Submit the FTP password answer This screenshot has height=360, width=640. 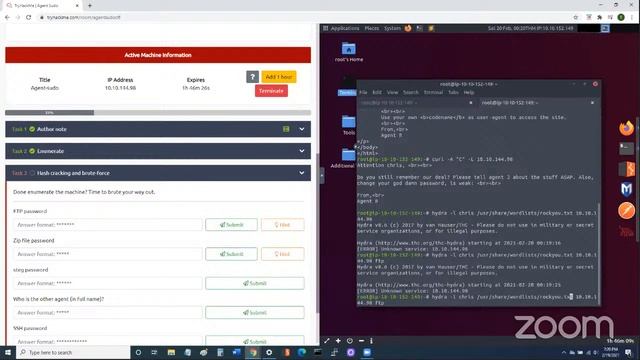coord(231,224)
